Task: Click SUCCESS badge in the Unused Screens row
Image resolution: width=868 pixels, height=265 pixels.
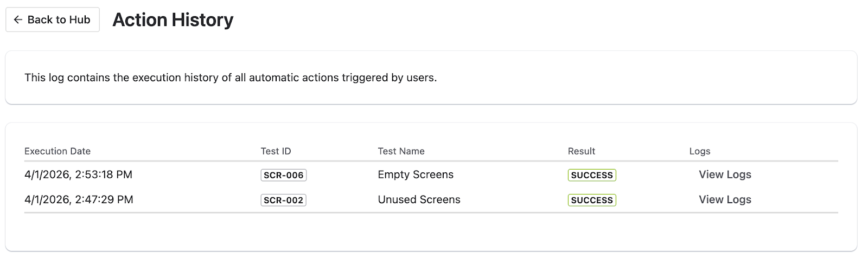Action: [591, 200]
